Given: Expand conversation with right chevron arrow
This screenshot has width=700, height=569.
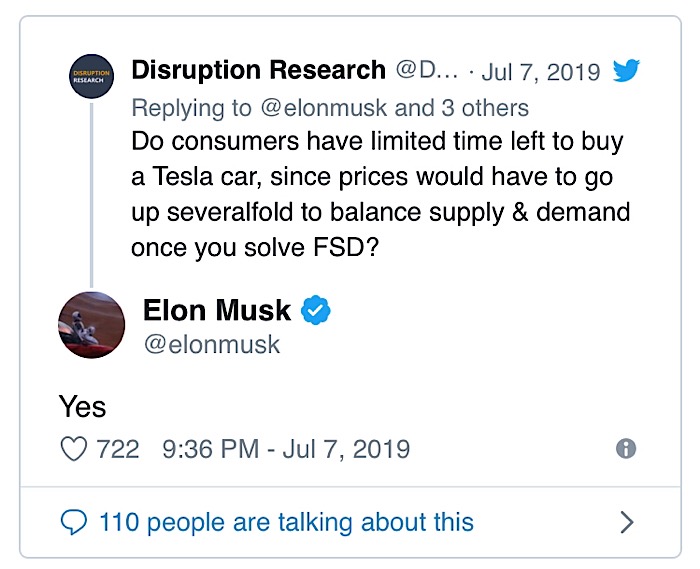Looking at the screenshot, I should click(x=627, y=521).
